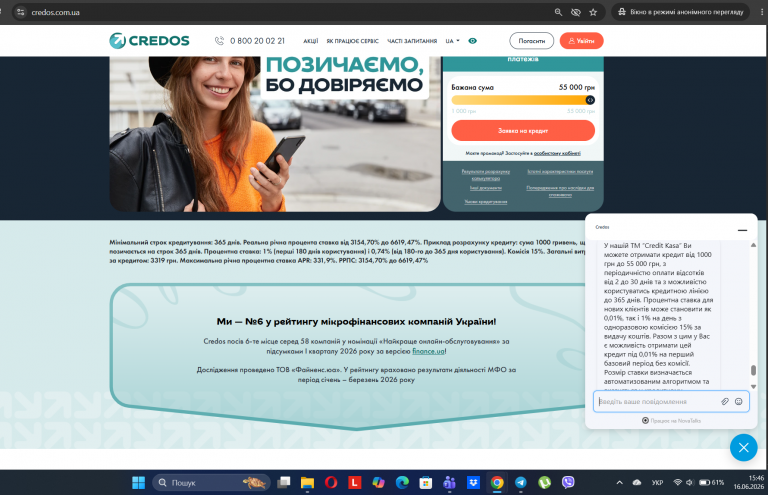Adjust the Бажана сума slider handle
768x495 pixels.
coord(590,100)
